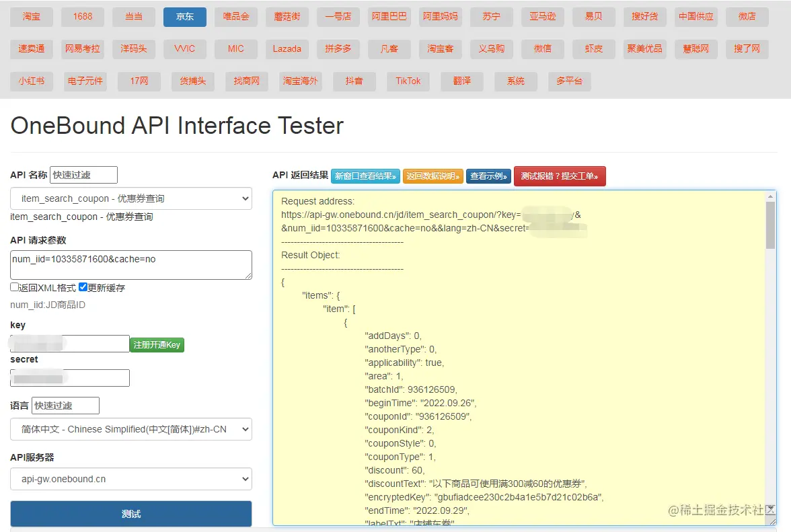Viewport: 791px width, 532px height.
Task: Submit ticket via 测试报错?提交工单
Action: (x=560, y=176)
